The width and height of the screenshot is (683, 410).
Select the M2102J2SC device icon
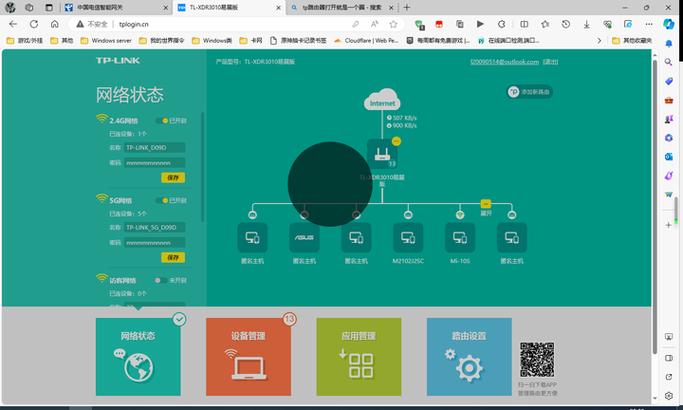[408, 237]
